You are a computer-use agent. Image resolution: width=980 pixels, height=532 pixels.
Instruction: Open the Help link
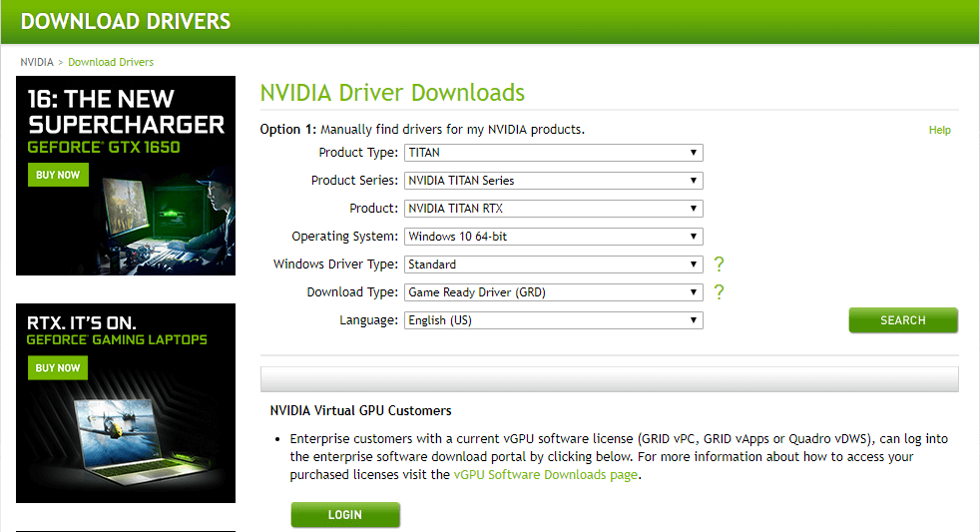tap(939, 130)
